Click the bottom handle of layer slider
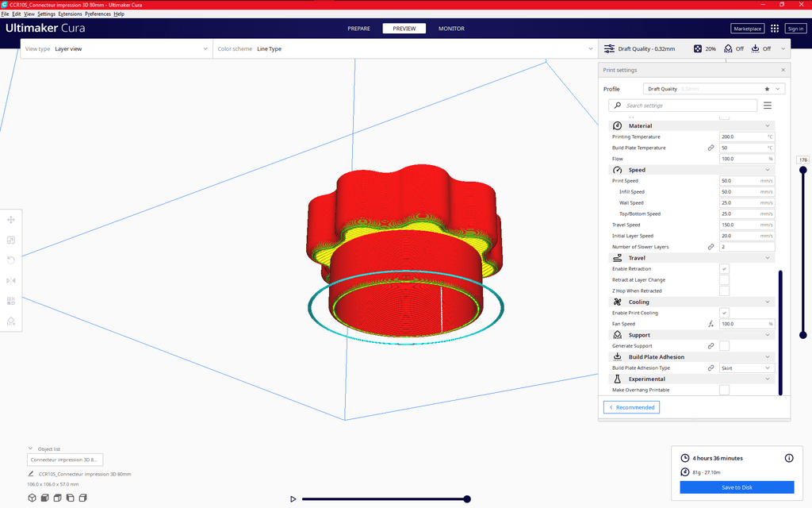This screenshot has width=812, height=508. point(803,336)
